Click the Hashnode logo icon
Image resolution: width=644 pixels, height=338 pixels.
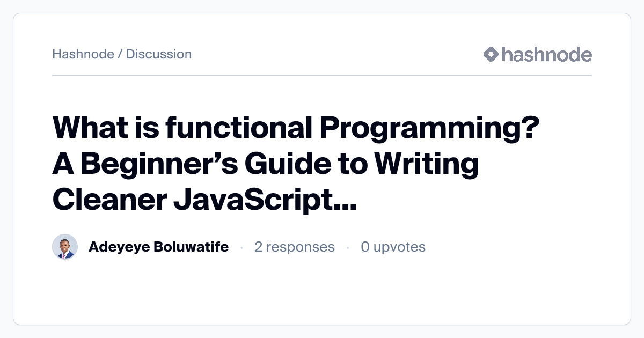(491, 54)
